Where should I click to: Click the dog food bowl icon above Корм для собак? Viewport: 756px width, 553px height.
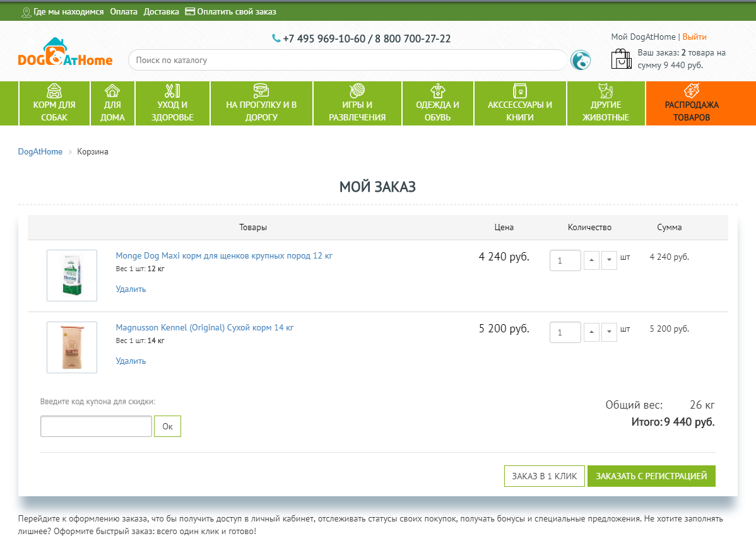click(54, 91)
